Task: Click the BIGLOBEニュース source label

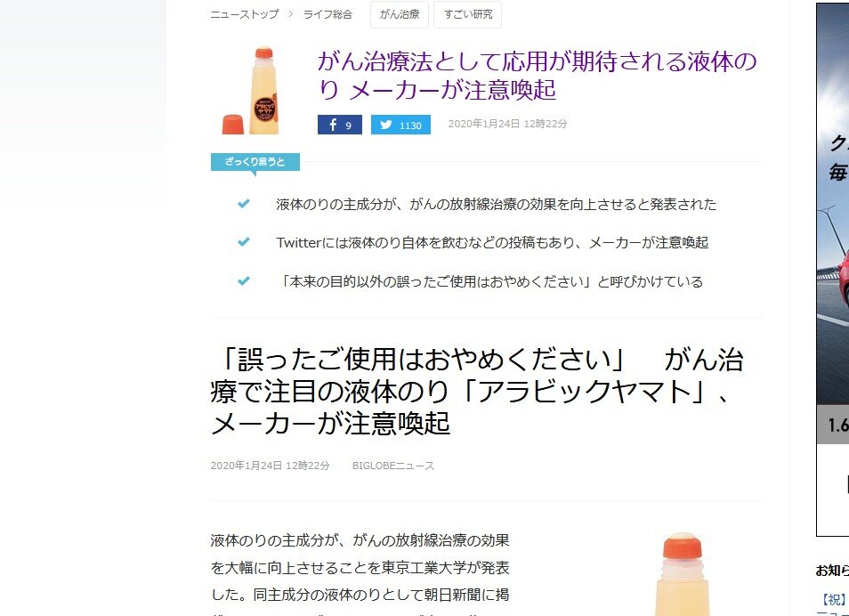Action: point(393,466)
